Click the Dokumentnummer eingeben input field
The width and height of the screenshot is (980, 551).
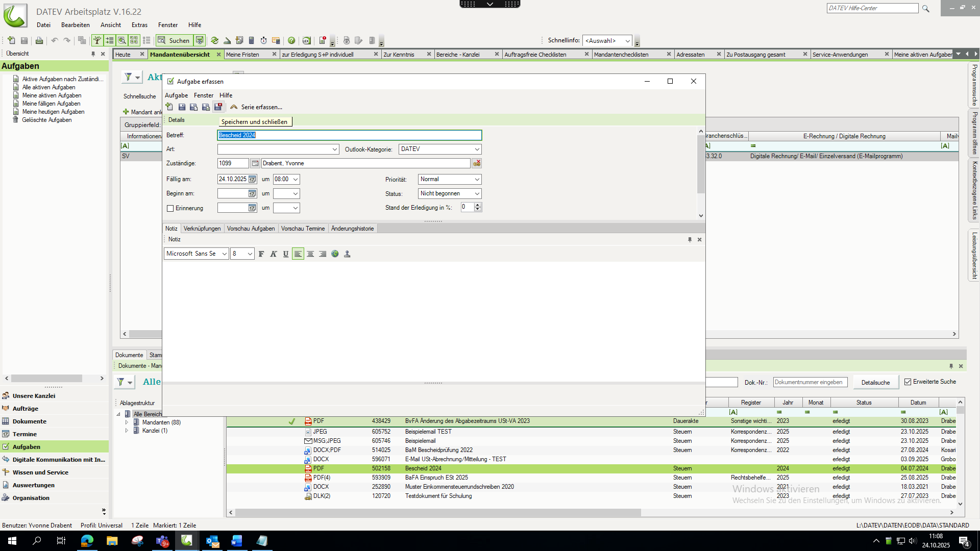(x=810, y=382)
